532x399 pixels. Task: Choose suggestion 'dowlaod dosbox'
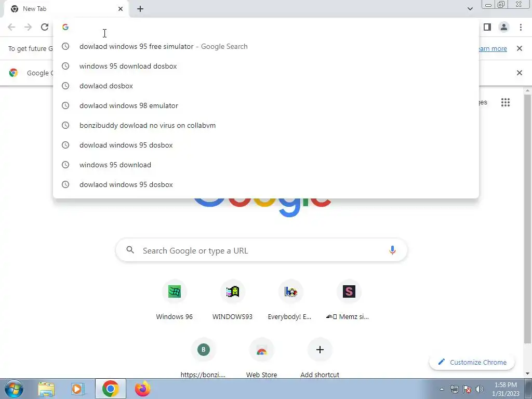click(x=266, y=86)
